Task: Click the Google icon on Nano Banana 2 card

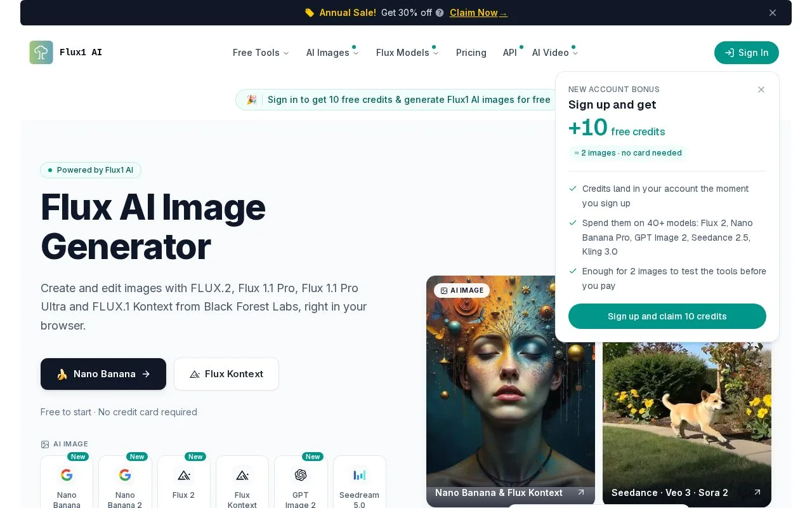Action: pos(125,475)
